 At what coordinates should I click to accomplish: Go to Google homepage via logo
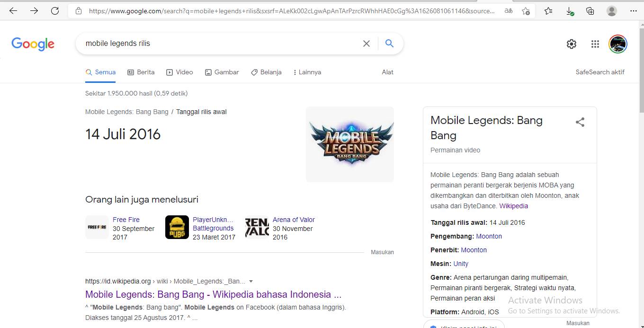click(x=33, y=44)
